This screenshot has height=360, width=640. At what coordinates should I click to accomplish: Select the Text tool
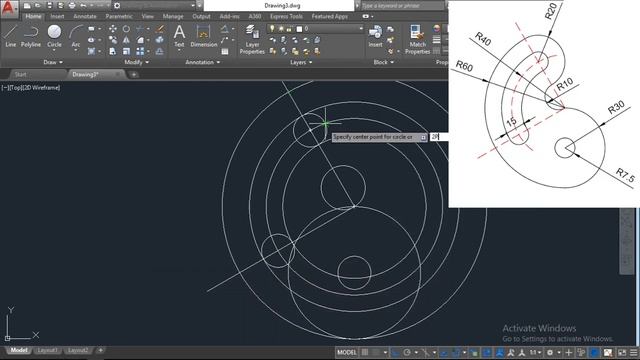click(x=179, y=35)
